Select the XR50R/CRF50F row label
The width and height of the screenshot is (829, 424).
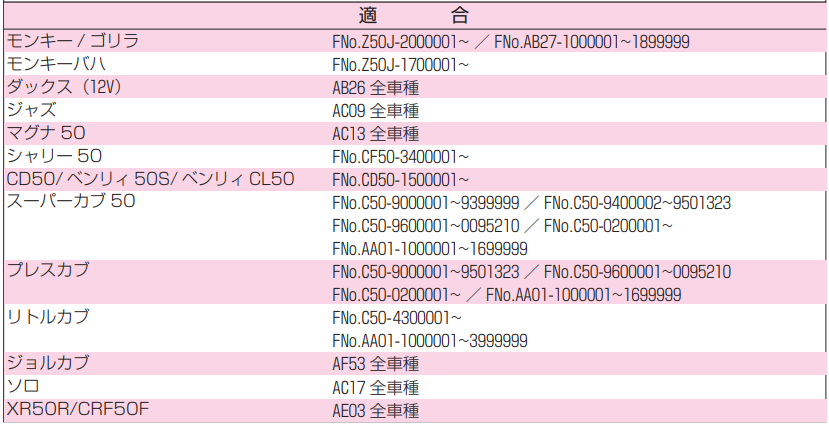[78, 409]
